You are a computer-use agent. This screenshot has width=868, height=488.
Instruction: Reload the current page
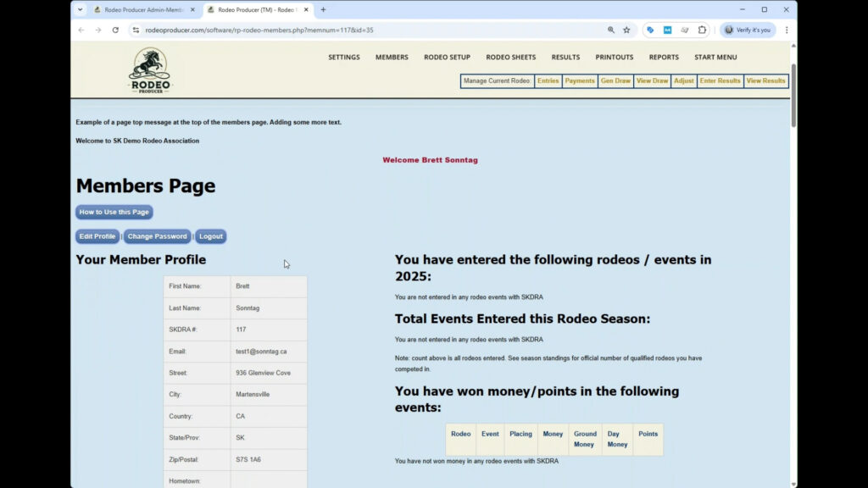(x=115, y=30)
